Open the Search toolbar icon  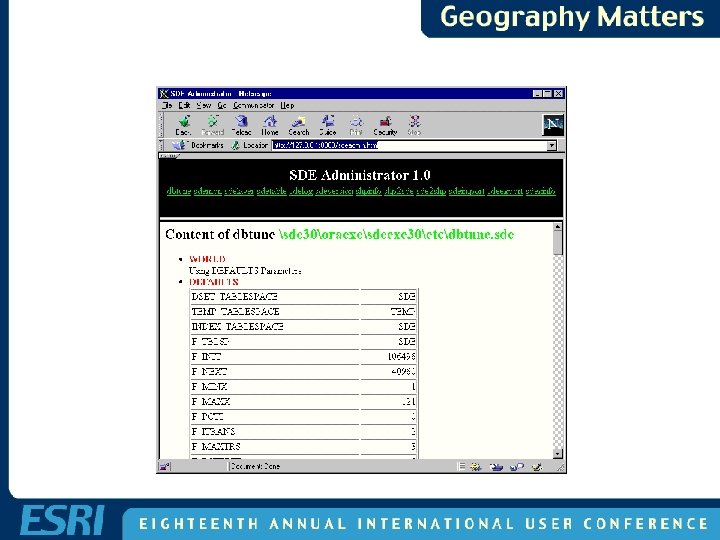(x=298, y=125)
